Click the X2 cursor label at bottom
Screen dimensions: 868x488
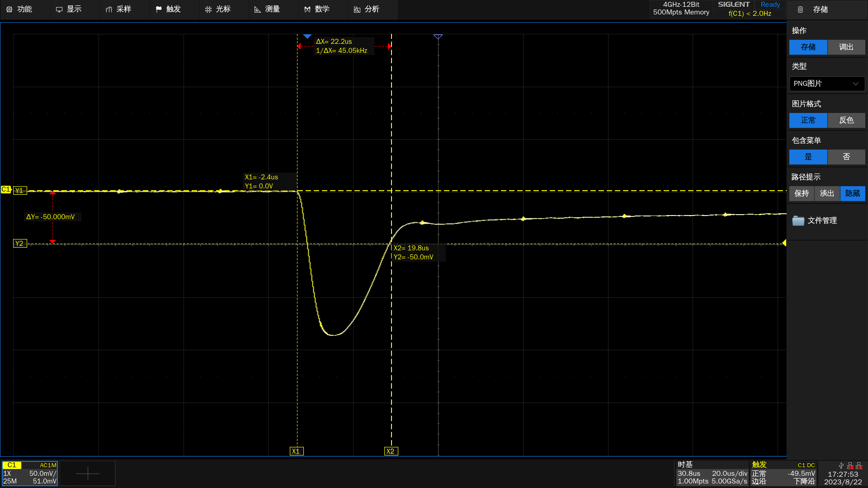tap(391, 451)
